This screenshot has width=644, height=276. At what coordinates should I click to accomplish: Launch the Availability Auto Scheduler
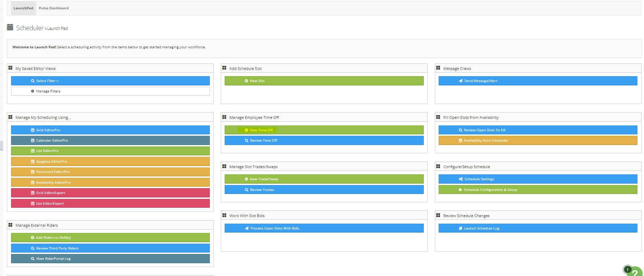(537, 141)
